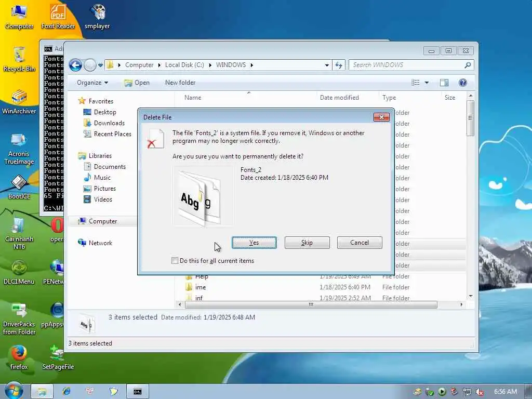Sort by Date modified column header
The image size is (532, 399).
339,97
